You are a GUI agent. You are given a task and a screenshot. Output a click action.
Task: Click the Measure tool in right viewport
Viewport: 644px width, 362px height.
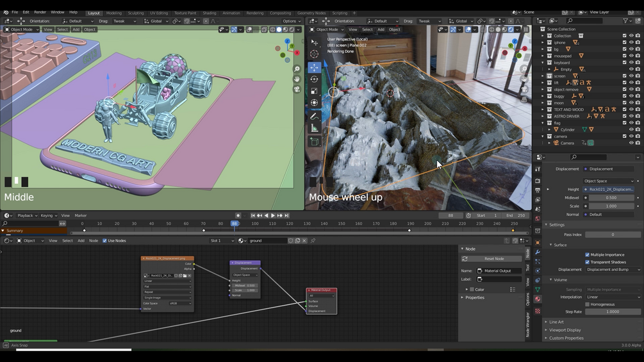314,128
